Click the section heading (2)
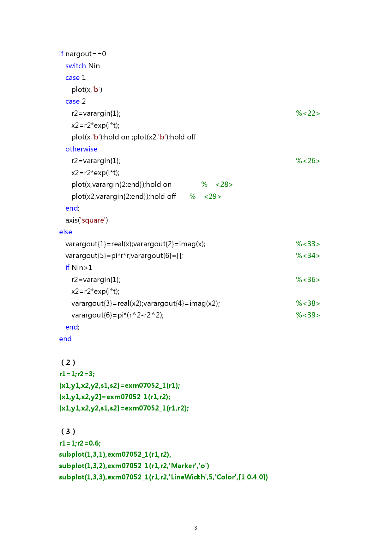Image resolution: width=392 pixels, height=555 pixels. pyautogui.click(x=68, y=363)
